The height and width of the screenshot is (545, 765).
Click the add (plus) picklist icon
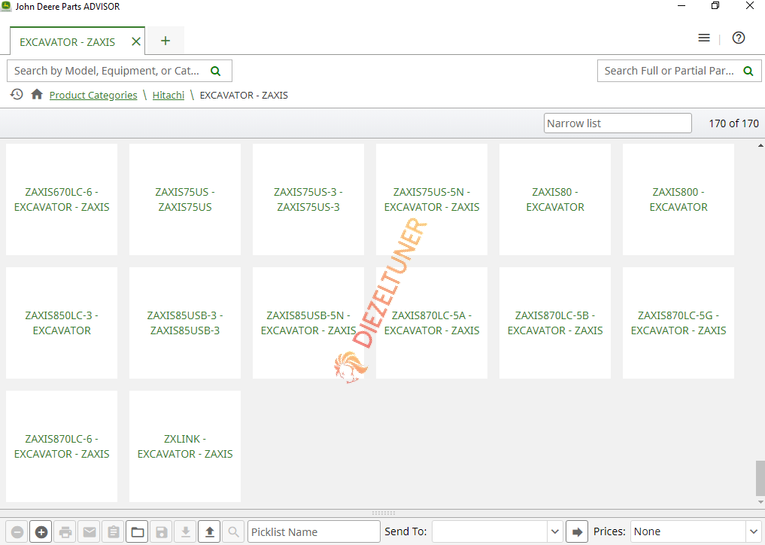pos(41,532)
